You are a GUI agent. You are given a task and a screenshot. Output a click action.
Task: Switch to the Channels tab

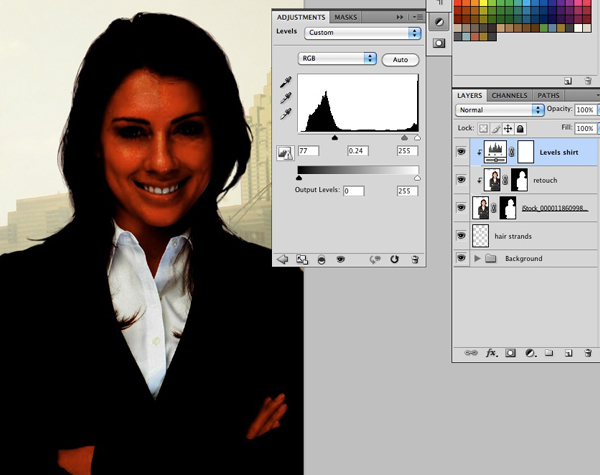click(510, 95)
